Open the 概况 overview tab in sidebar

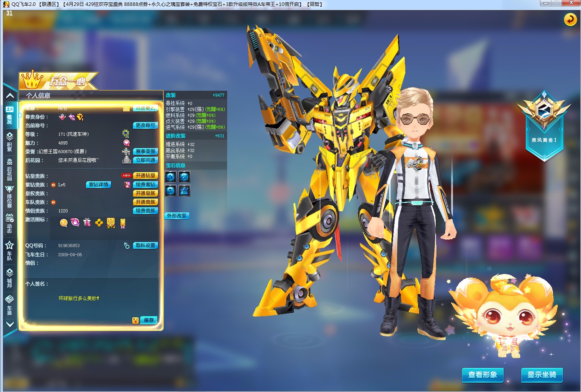[x=9, y=114]
